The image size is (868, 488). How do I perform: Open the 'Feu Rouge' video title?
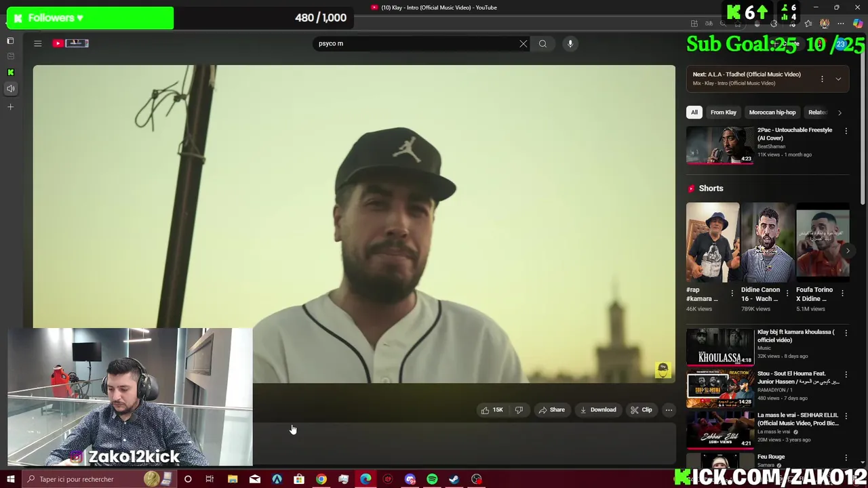click(771, 457)
